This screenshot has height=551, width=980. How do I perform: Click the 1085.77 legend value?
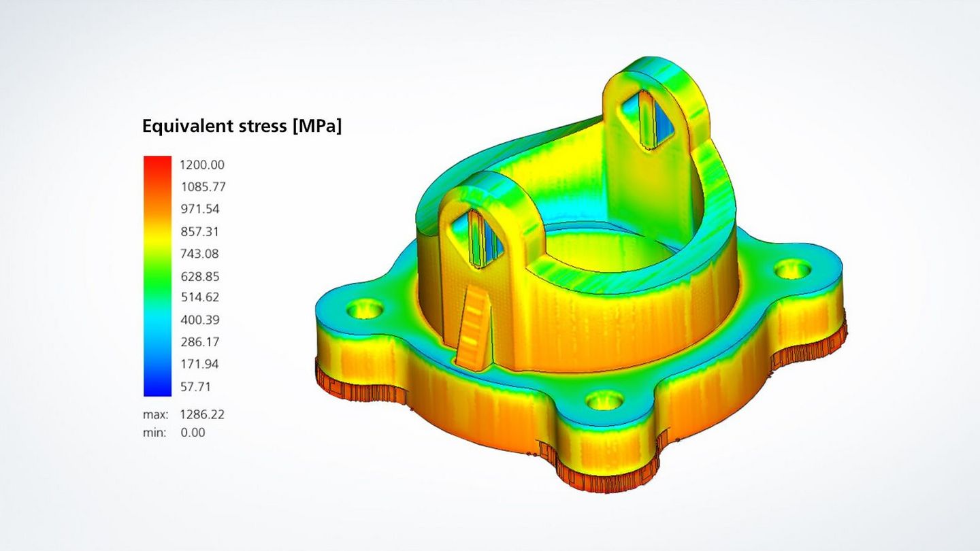tap(202, 186)
